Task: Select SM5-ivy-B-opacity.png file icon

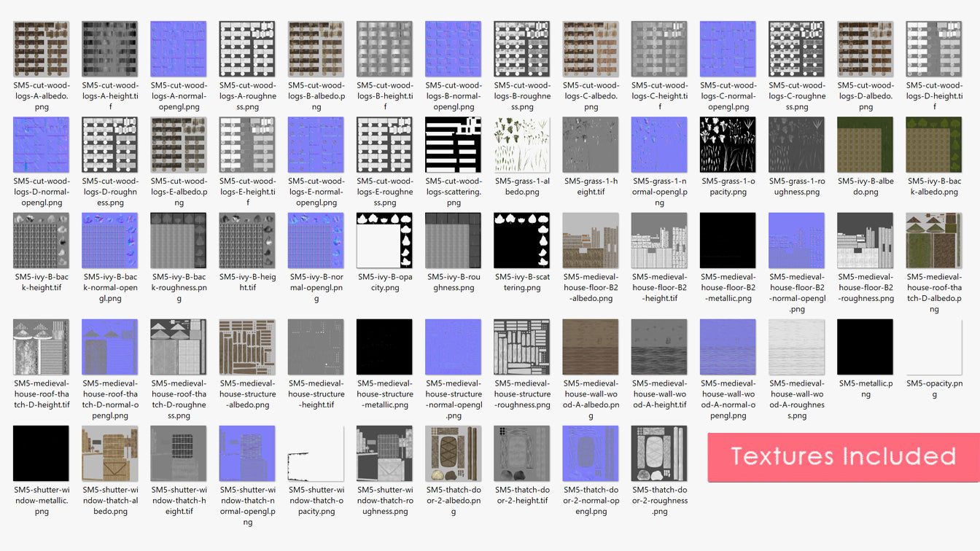Action: tap(384, 241)
